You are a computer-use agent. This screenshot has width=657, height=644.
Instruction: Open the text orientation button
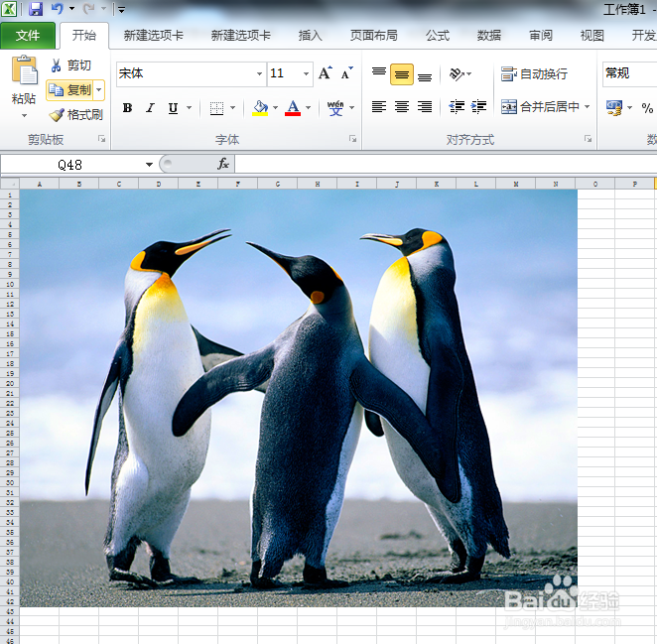point(460,74)
